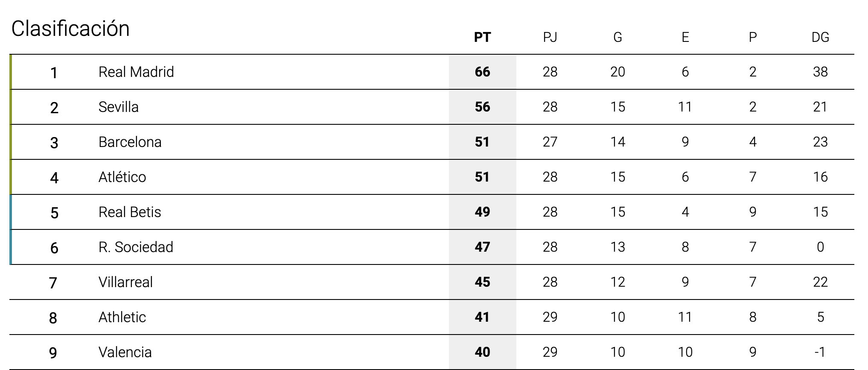Click the G wins column header
This screenshot has height=370, width=868.
[618, 37]
